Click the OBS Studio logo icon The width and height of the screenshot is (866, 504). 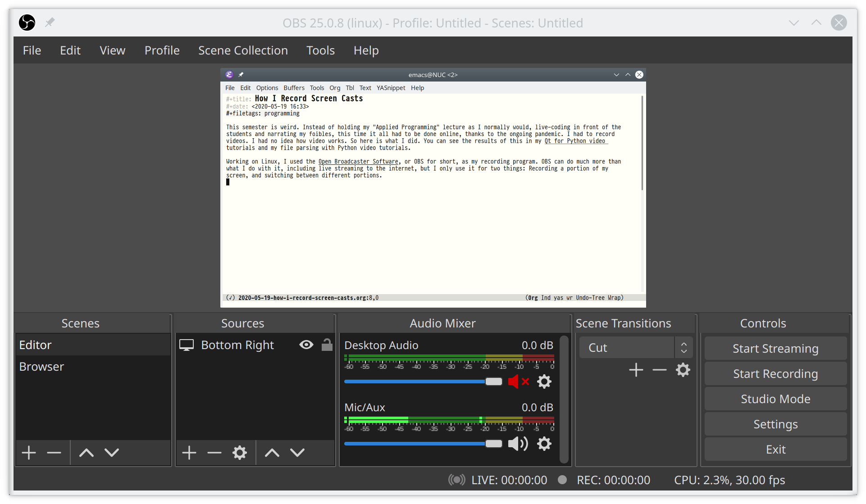[x=27, y=23]
